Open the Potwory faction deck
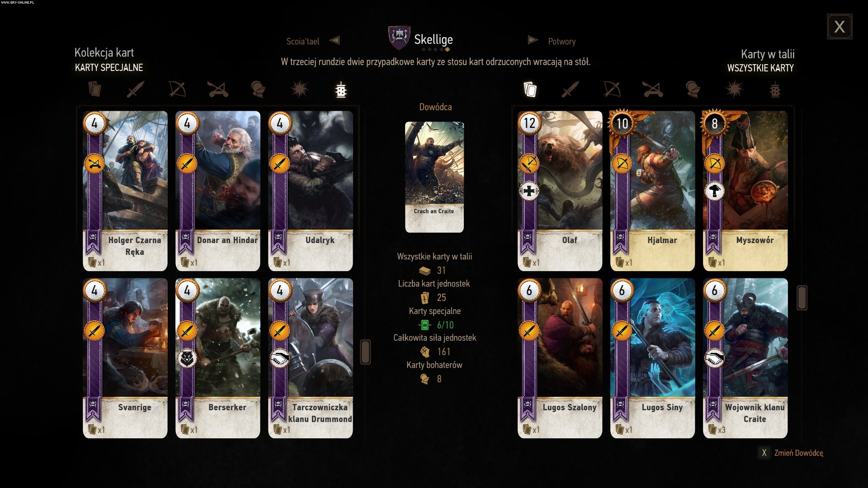 tap(561, 42)
